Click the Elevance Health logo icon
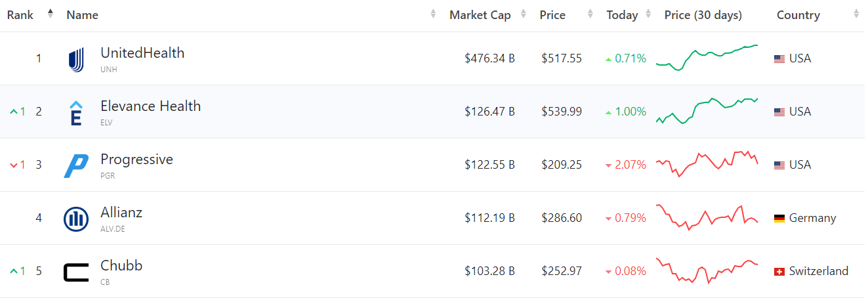This screenshot has height=298, width=868. pyautogui.click(x=76, y=113)
